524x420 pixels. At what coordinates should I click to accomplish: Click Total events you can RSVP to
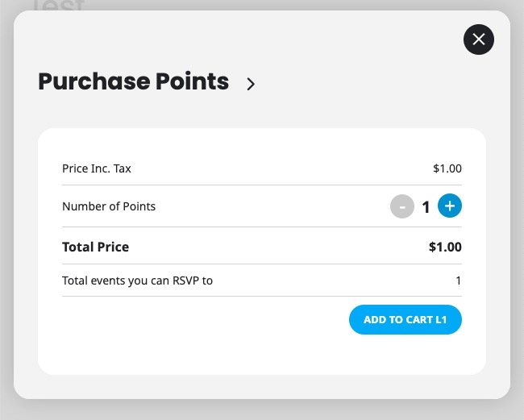tap(137, 281)
